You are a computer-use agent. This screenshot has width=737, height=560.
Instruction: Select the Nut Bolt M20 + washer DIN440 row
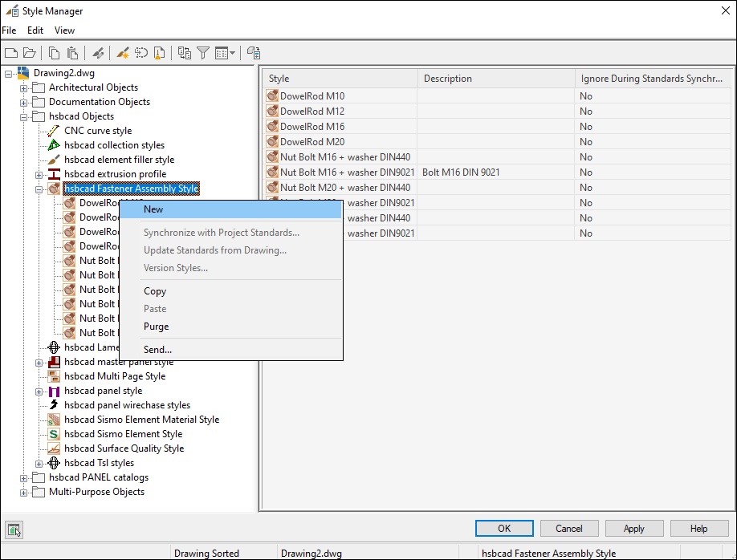pos(497,188)
